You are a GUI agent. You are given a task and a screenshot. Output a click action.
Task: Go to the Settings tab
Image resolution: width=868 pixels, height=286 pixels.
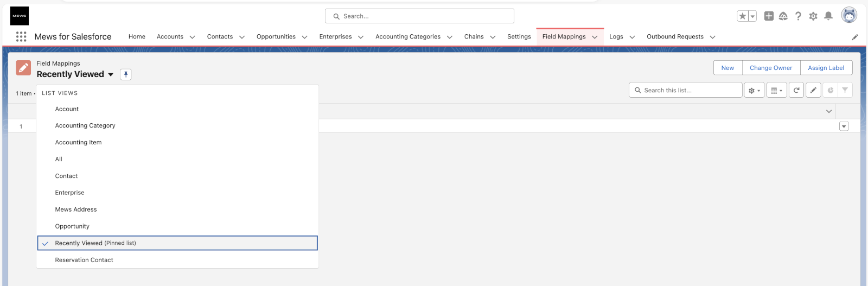click(x=519, y=37)
